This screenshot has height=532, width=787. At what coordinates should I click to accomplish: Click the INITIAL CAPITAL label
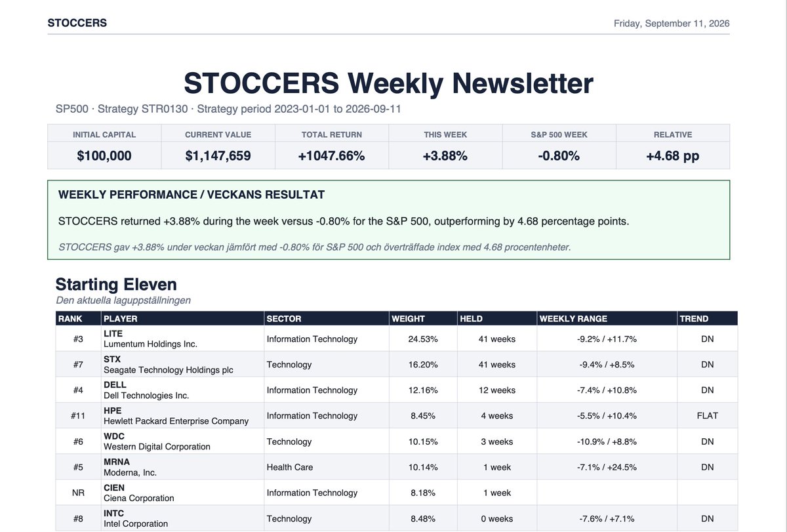(x=104, y=134)
